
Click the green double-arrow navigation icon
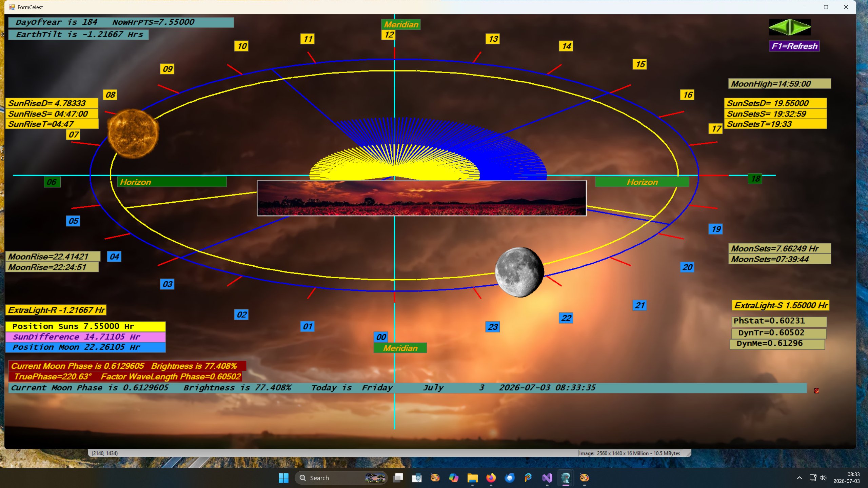pyautogui.click(x=790, y=27)
